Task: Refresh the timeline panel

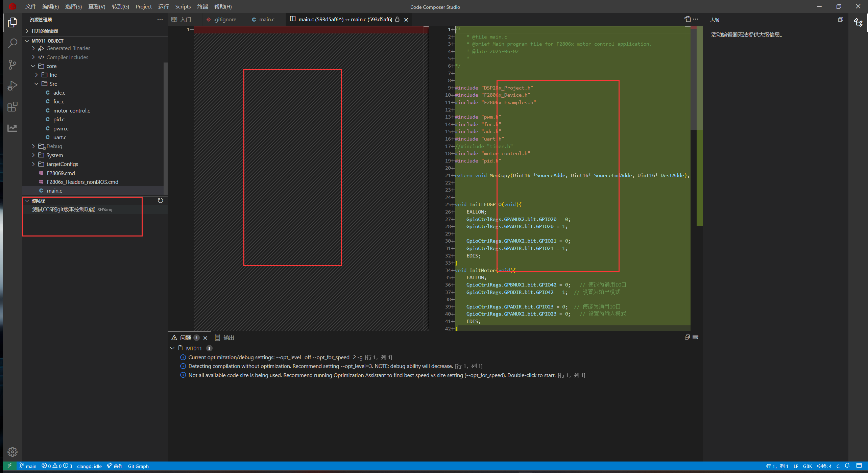Action: 160,201
